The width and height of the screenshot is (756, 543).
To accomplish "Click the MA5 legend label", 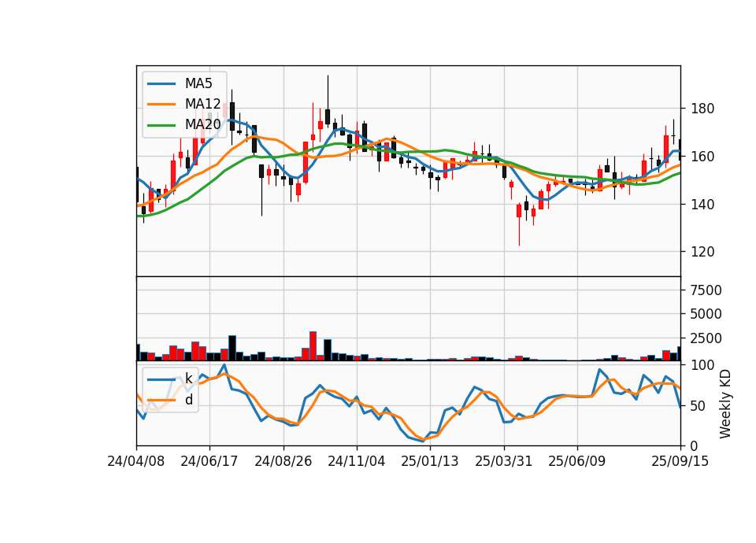I will click(198, 83).
